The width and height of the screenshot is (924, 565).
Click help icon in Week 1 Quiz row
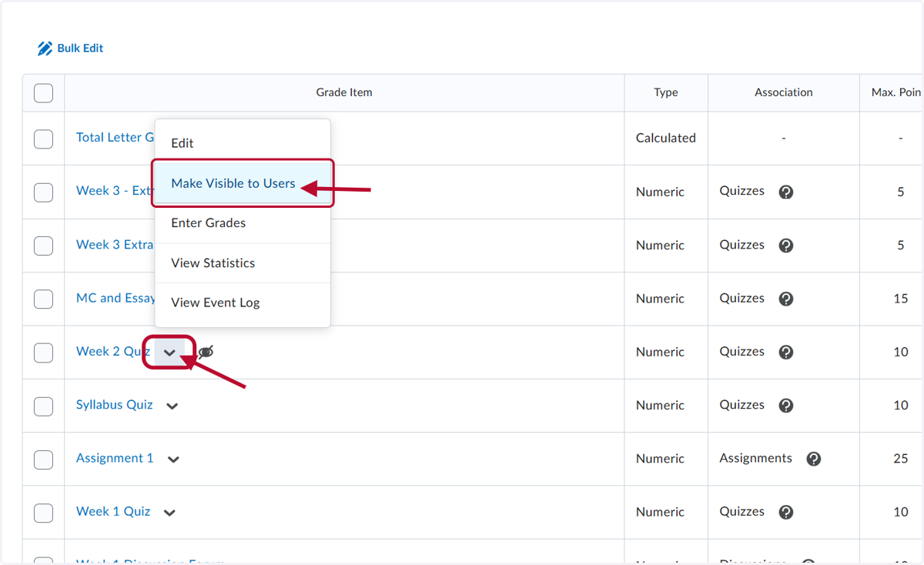786,512
